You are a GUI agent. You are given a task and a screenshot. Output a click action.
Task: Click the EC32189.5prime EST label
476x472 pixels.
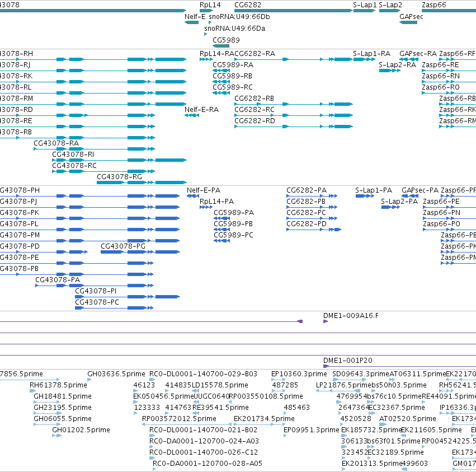[395, 452]
